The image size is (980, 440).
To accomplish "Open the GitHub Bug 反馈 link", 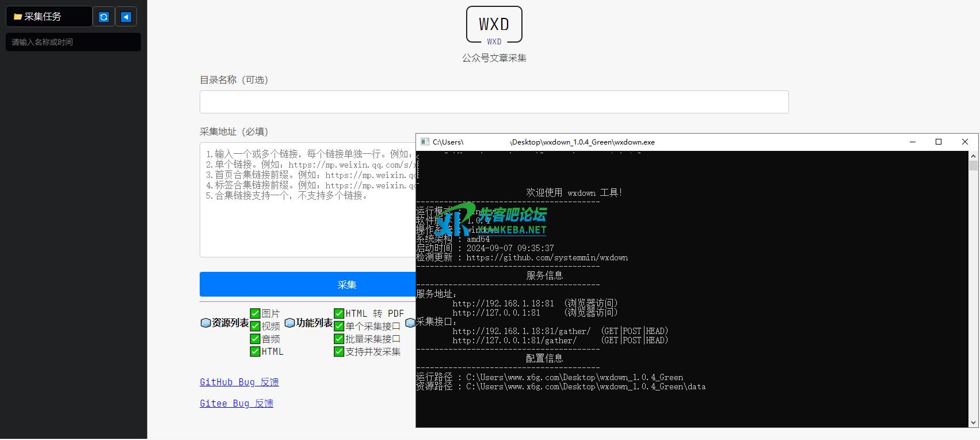I will (239, 382).
